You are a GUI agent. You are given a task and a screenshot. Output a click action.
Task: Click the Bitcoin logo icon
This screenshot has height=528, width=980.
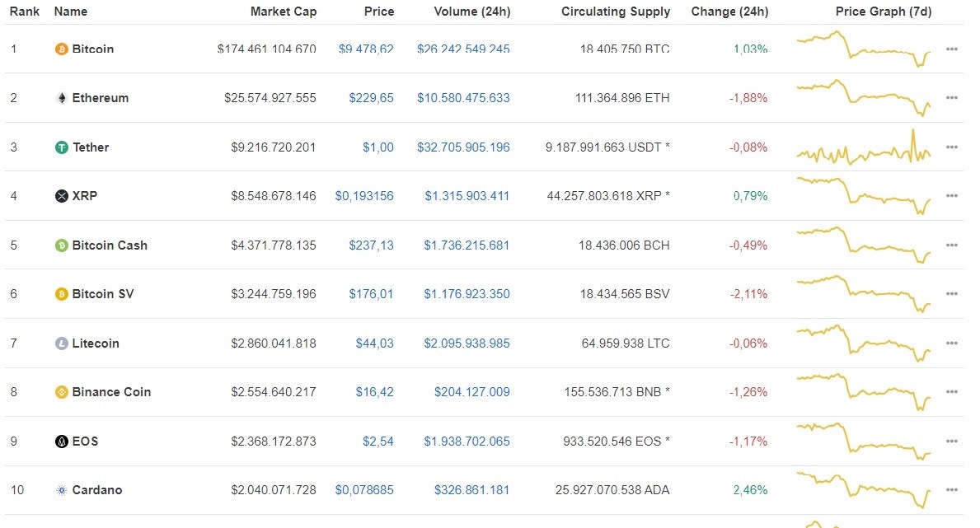[61, 49]
